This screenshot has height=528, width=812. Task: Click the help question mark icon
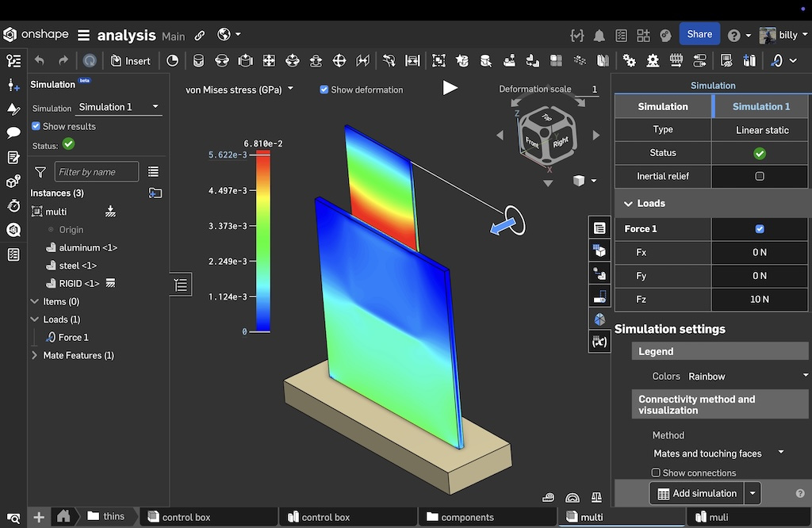733,35
